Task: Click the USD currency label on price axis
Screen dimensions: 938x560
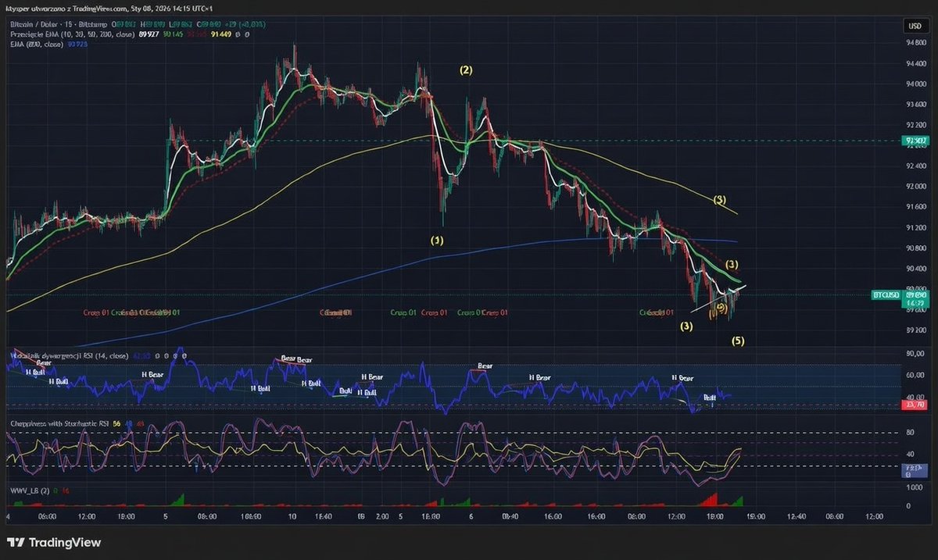Action: (x=914, y=26)
